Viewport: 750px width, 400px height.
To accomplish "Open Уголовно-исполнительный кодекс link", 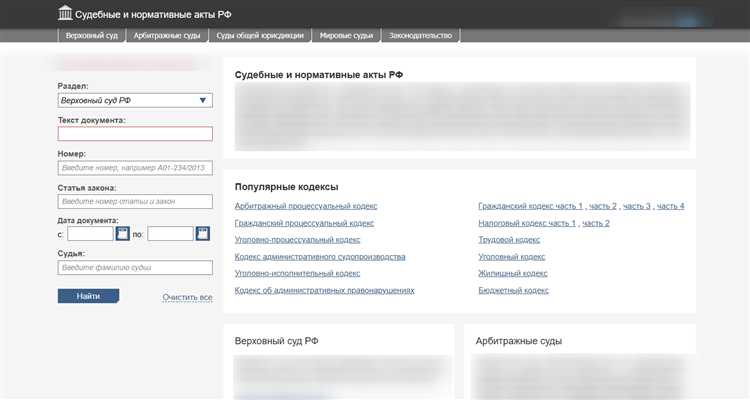I will [297, 273].
